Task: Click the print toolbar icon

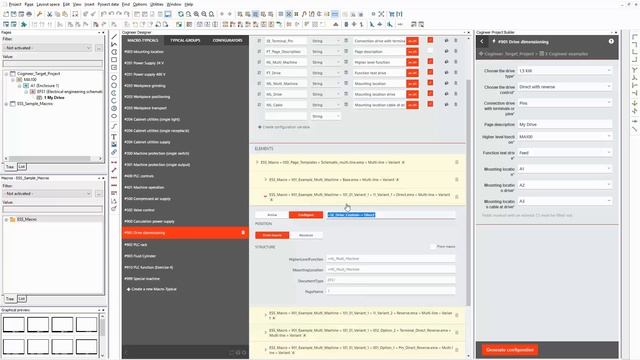Action: [29, 14]
